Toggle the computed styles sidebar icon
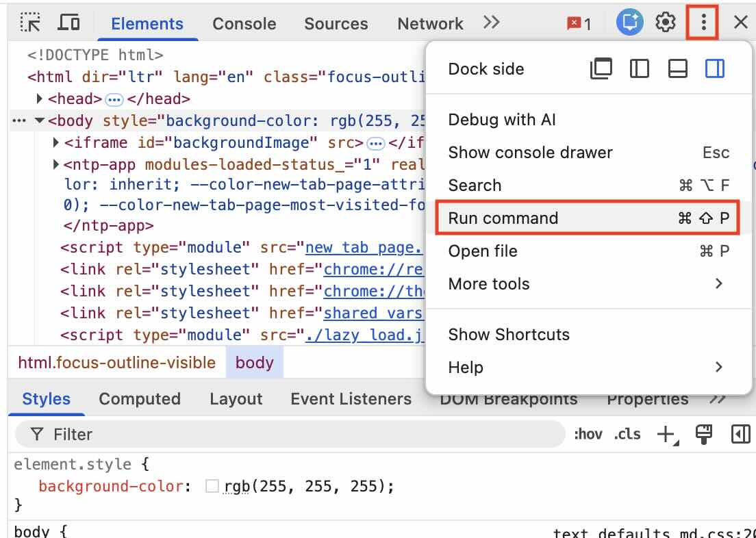This screenshot has width=756, height=538. click(740, 434)
